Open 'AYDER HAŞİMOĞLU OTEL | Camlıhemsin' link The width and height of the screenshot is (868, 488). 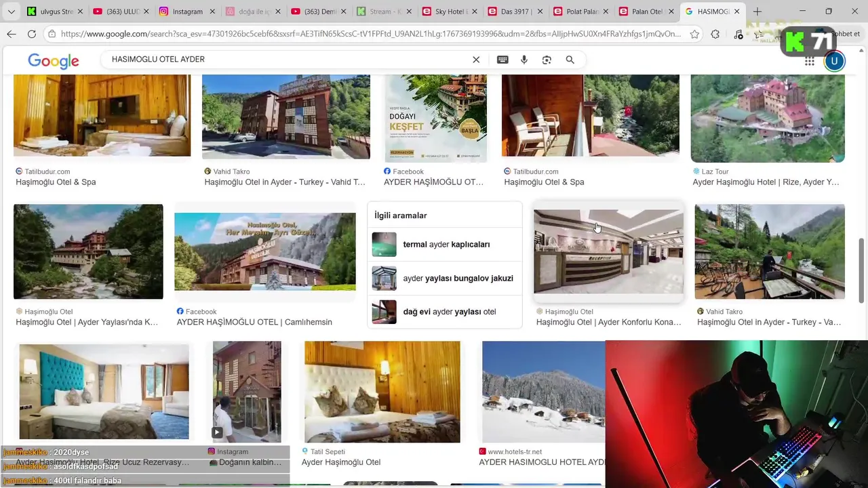[x=254, y=322]
